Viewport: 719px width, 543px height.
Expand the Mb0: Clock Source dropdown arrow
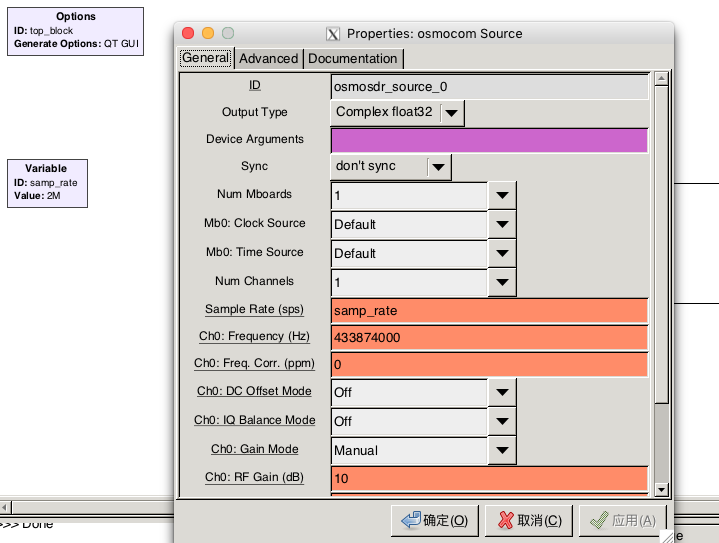pyautogui.click(x=502, y=224)
